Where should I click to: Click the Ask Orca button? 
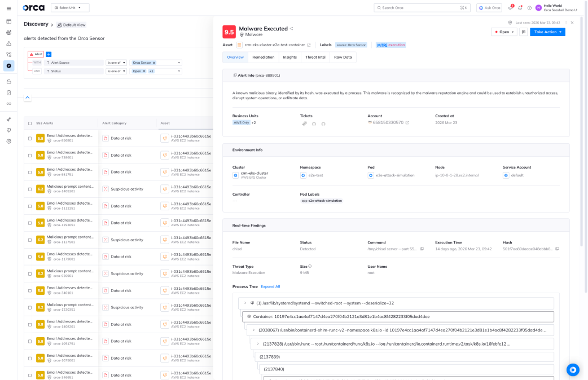coord(489,8)
